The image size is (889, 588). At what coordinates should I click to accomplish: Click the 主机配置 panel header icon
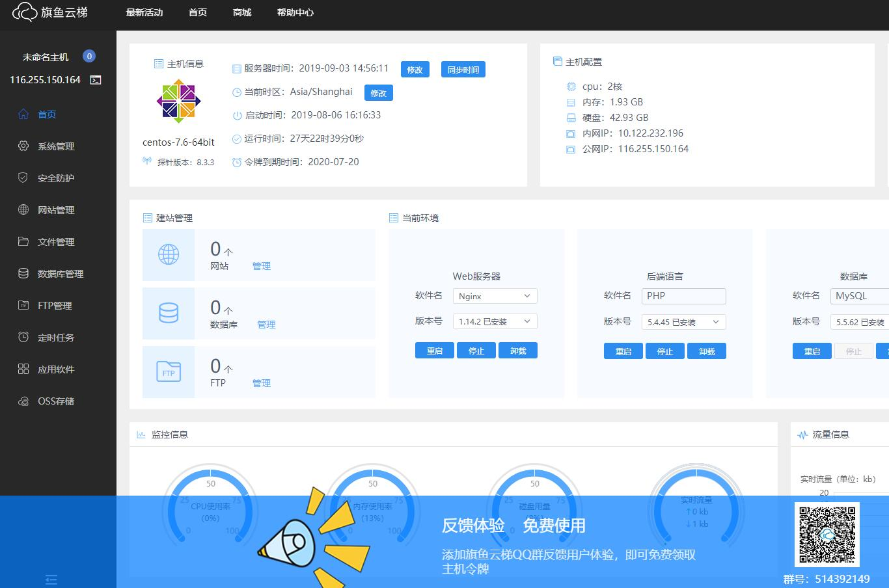[x=557, y=61]
